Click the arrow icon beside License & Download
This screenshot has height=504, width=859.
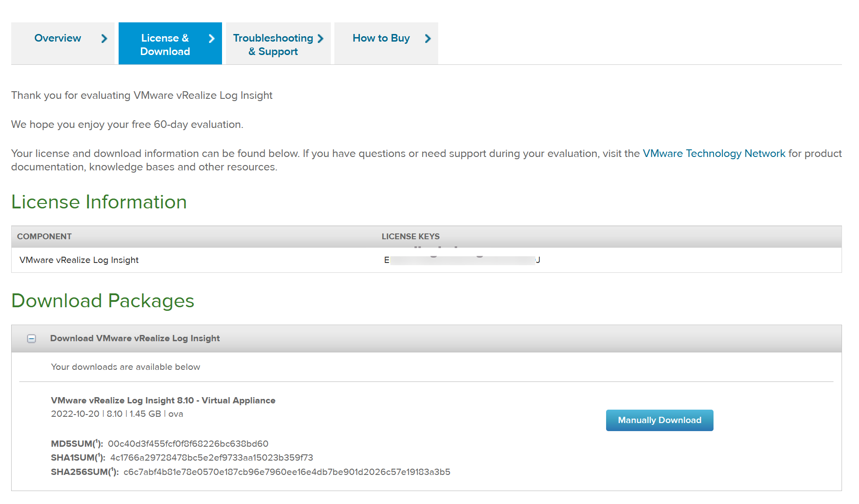tap(212, 38)
